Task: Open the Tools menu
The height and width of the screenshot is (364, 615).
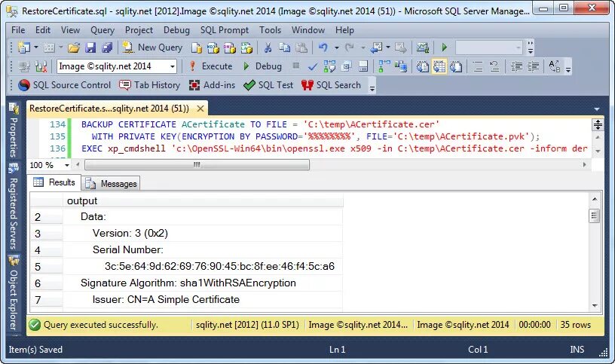Action: [x=270, y=30]
